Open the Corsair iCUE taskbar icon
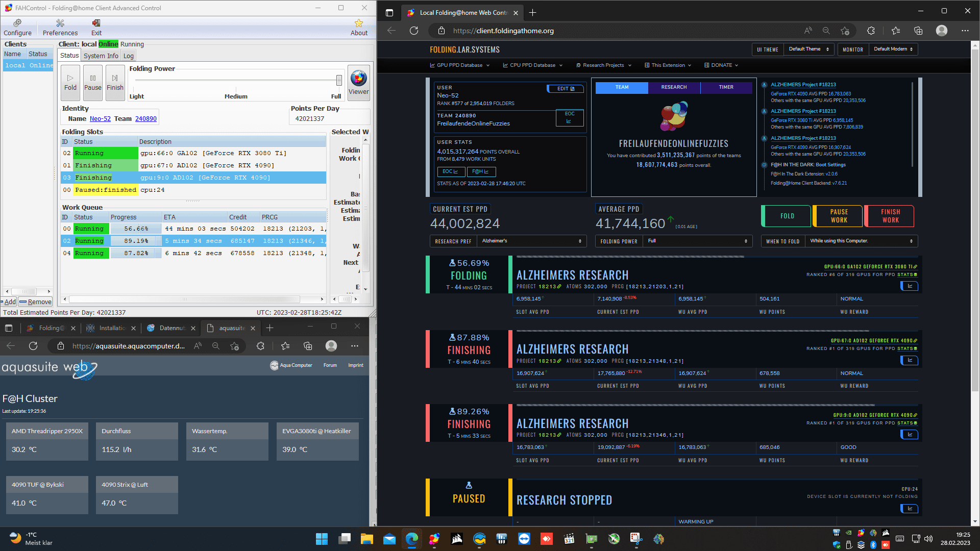Image resolution: width=980 pixels, height=551 pixels. click(x=457, y=539)
